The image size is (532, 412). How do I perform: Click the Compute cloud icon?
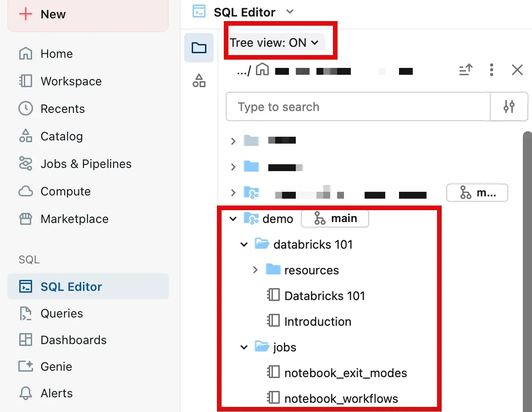point(25,191)
